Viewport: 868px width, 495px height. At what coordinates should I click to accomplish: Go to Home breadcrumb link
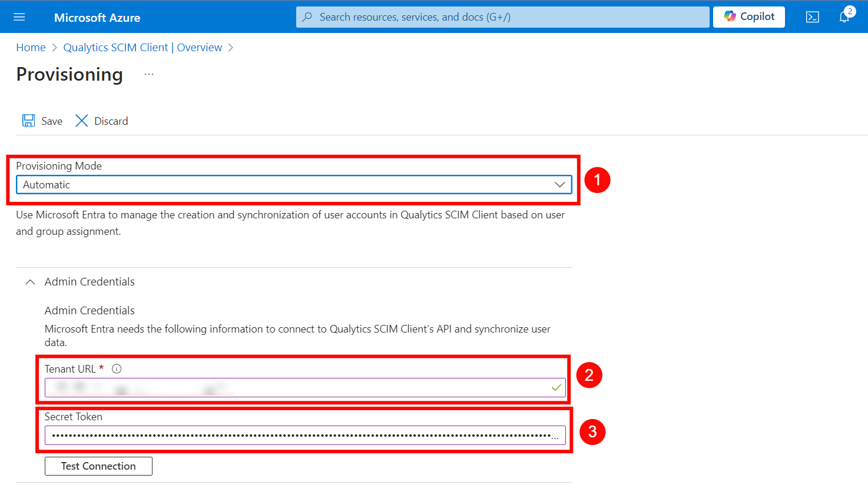[x=31, y=48]
